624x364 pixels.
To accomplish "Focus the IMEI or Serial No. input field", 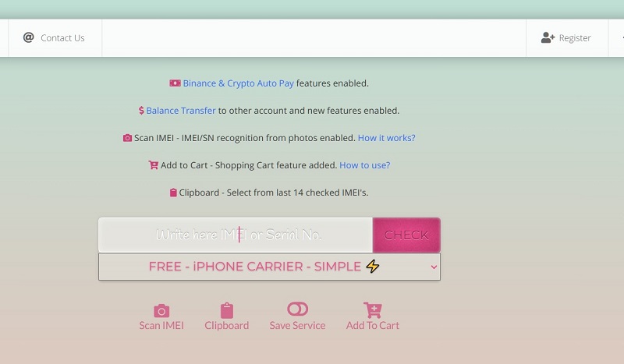I will pos(236,235).
